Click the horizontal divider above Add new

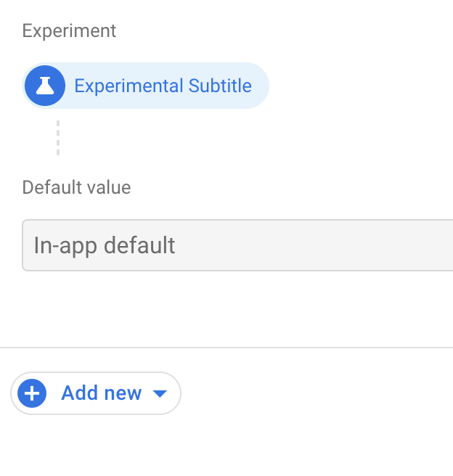coord(226,348)
